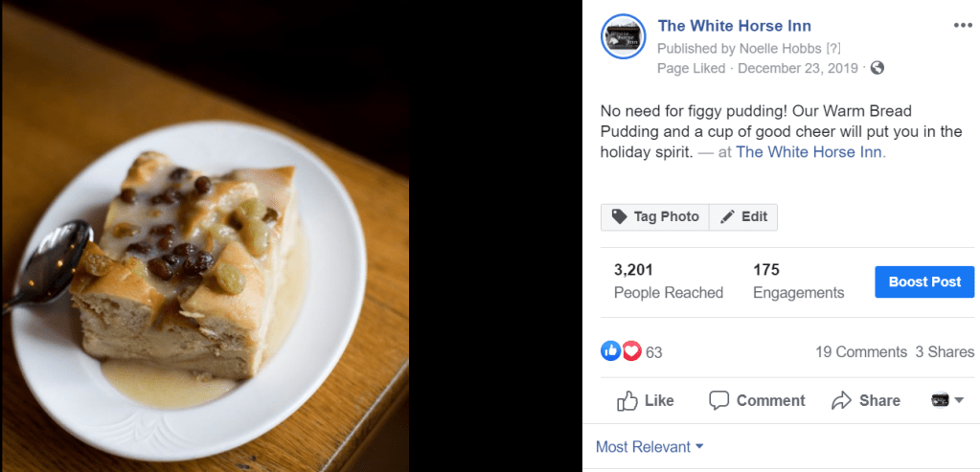Click the bread pudding photo
The width and height of the screenshot is (980, 472).
click(x=204, y=236)
